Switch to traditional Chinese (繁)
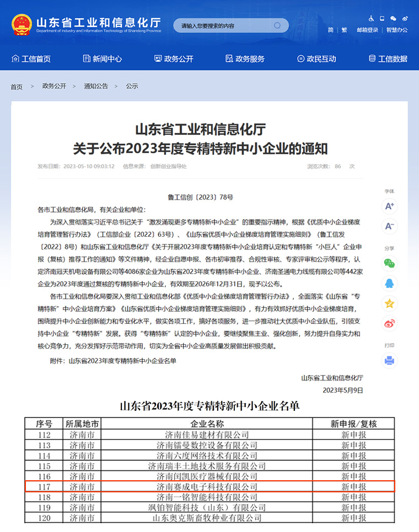The width and height of the screenshot is (419, 532). coord(345,30)
